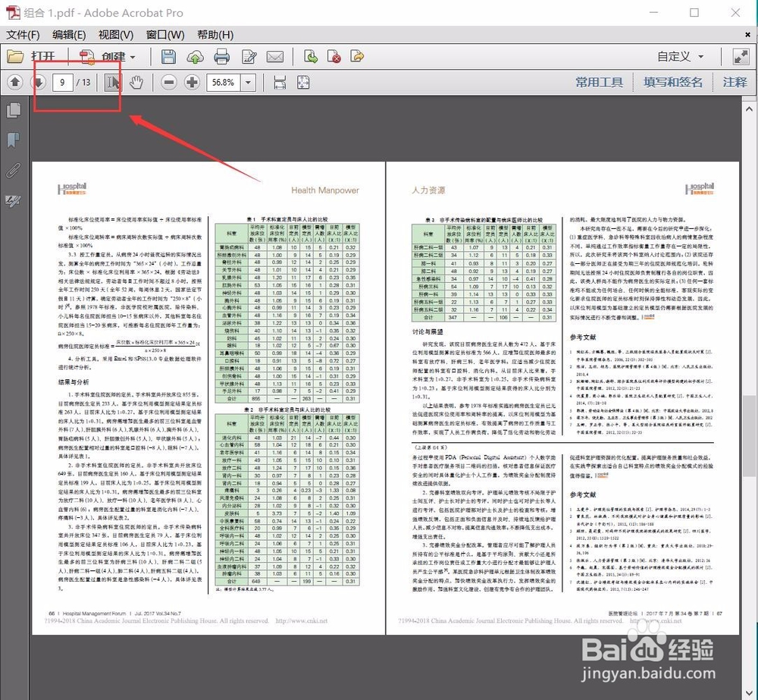Open the zoom level dropdown arrow
Image resolution: width=758 pixels, height=700 pixels.
click(x=248, y=82)
